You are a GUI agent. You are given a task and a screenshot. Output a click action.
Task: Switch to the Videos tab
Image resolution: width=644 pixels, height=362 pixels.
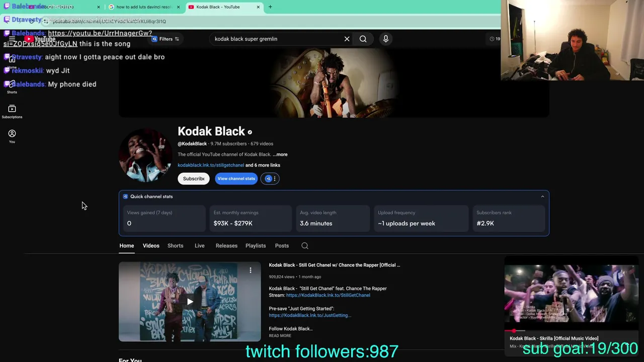[x=151, y=245]
